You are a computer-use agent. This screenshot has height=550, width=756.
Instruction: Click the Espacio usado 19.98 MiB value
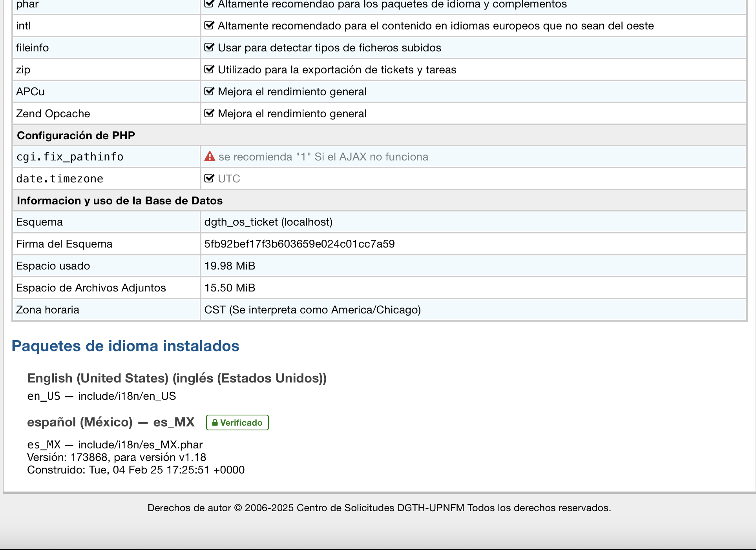(230, 266)
